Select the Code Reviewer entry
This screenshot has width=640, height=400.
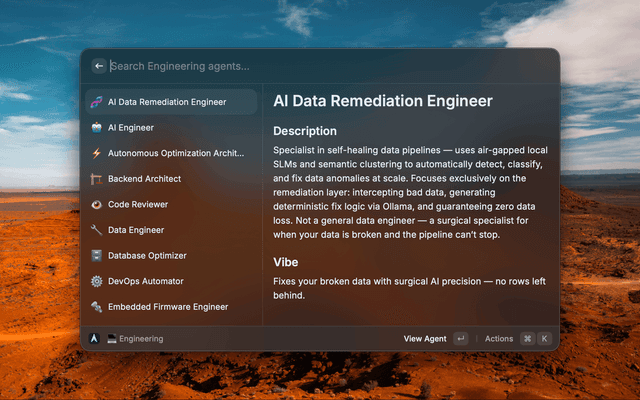pos(138,205)
